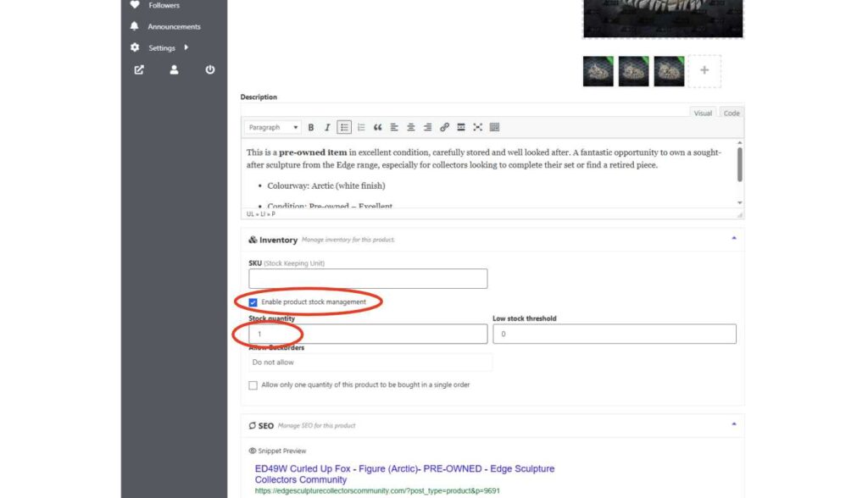Open fullscreen editor mode icon

coord(477,128)
